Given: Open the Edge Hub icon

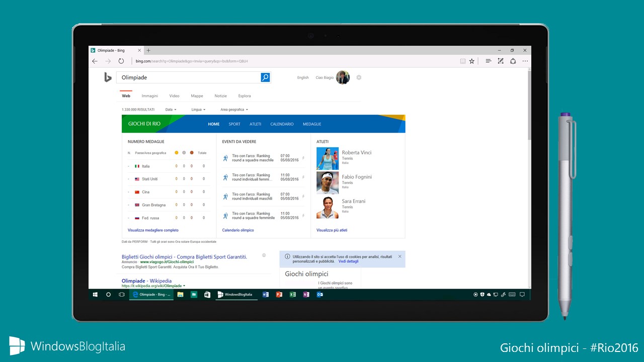Looking at the screenshot, I should click(488, 61).
